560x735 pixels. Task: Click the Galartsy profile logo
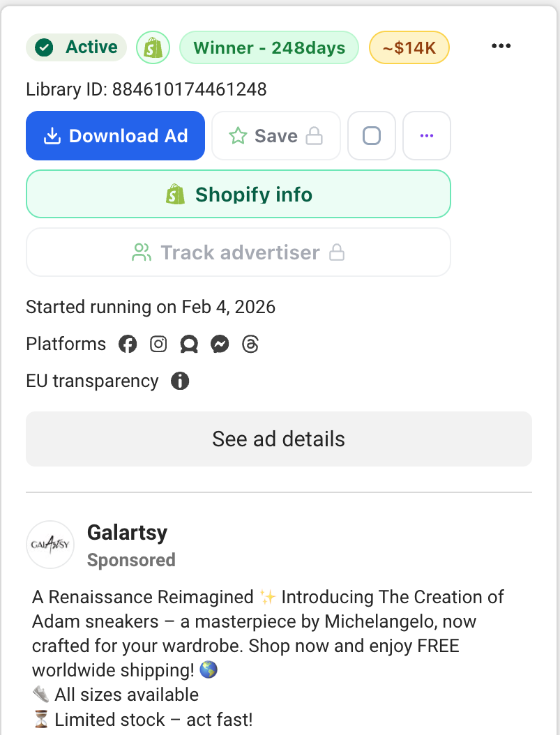tap(50, 545)
